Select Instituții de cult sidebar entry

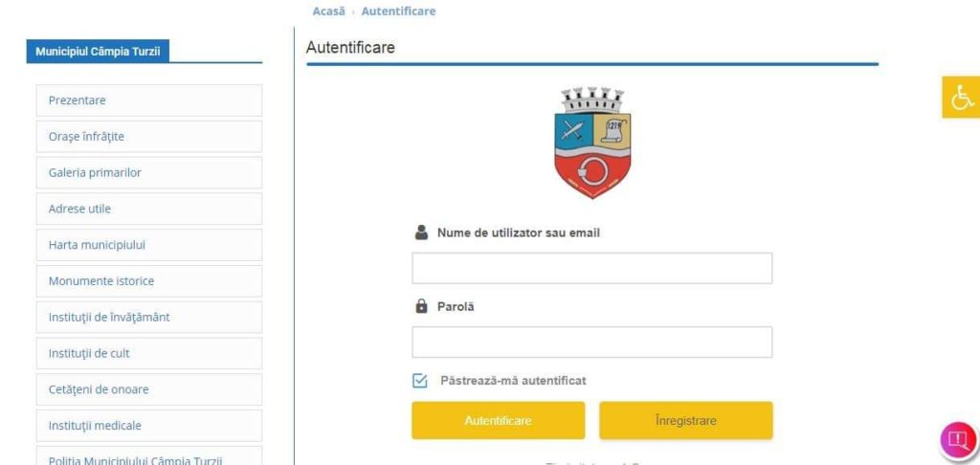[x=148, y=353]
